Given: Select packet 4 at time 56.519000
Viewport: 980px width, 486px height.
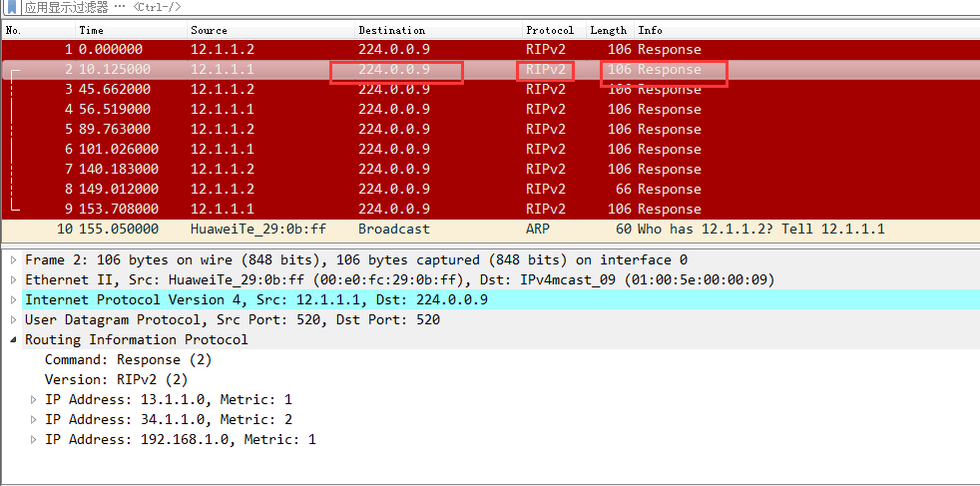Looking at the screenshot, I should (490, 110).
